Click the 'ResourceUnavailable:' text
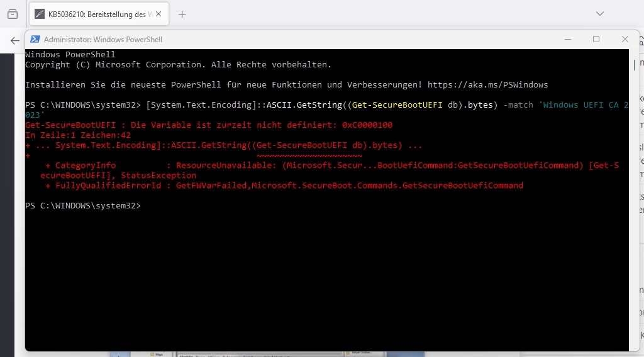644x357 pixels. (226, 166)
